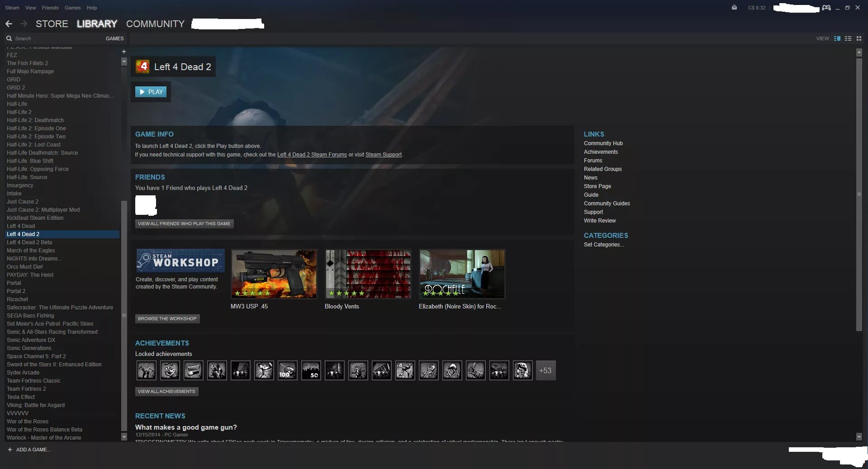Click the game list scrollbar thumb
Image resolution: width=868 pixels, height=469 pixels.
(x=124, y=315)
